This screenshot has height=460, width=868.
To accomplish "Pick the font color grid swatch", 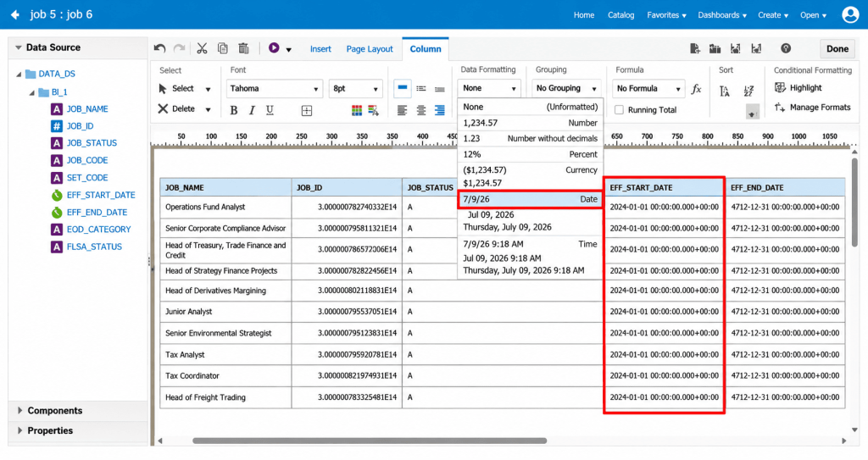I will coord(357,111).
